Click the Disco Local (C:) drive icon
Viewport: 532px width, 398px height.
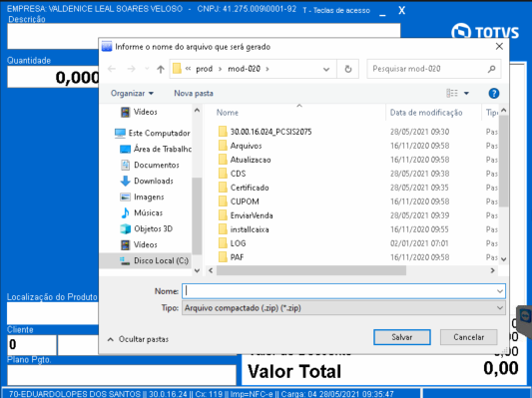pos(125,260)
